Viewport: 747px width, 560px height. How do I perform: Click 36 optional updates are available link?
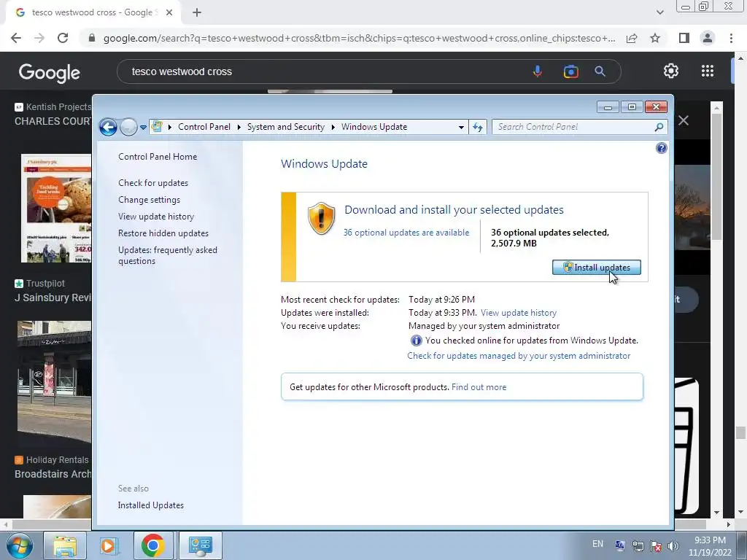click(406, 233)
